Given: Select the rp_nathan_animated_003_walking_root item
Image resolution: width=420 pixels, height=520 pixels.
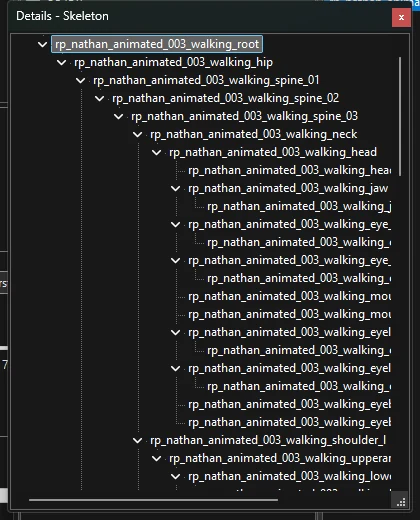Looking at the screenshot, I should pos(157,44).
